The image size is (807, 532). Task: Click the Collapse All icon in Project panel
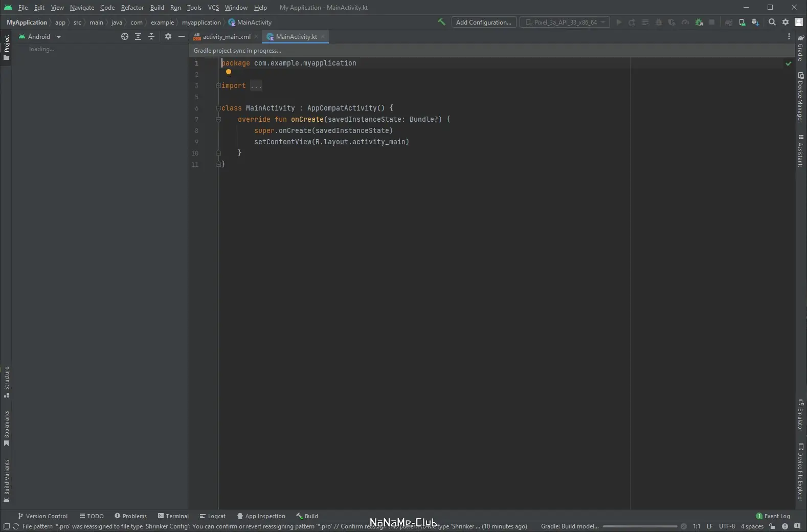coord(151,36)
